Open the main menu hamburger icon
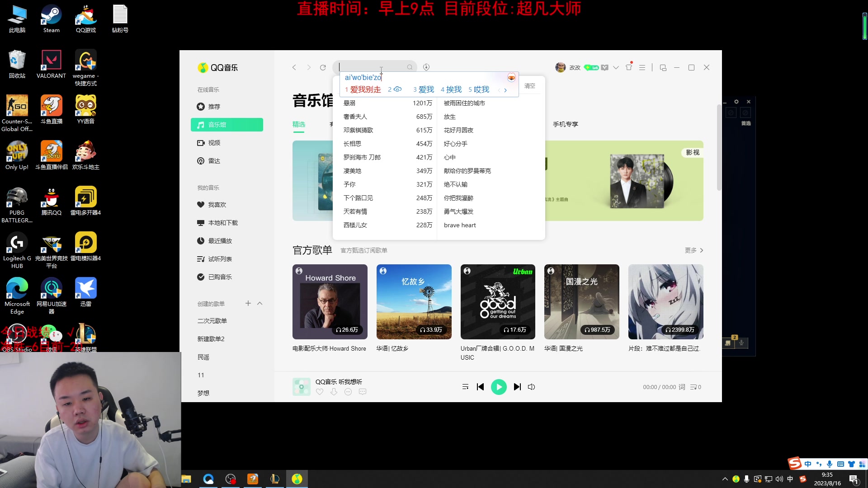 642,67
